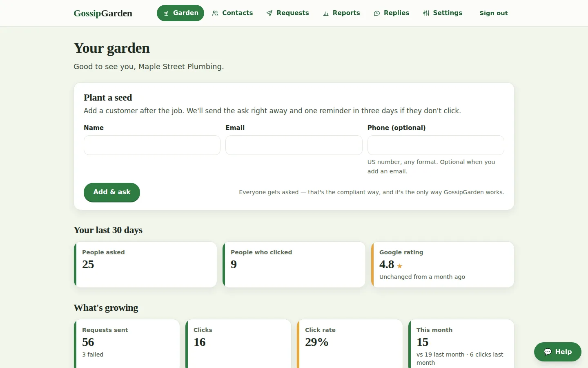Click the speech bubble icon next to Replies
Viewport: 588px width, 368px height.
tap(377, 13)
